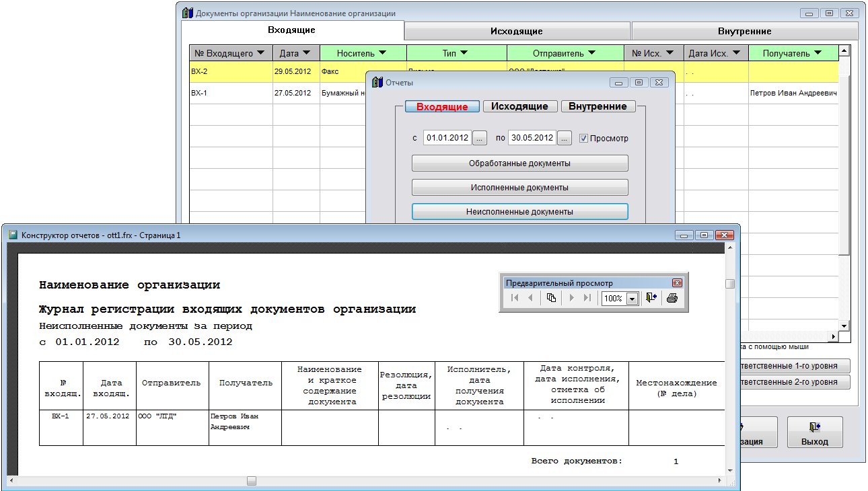868x491 pixels.
Task: Open the Получатель column filter dropdown
Action: 817,53
